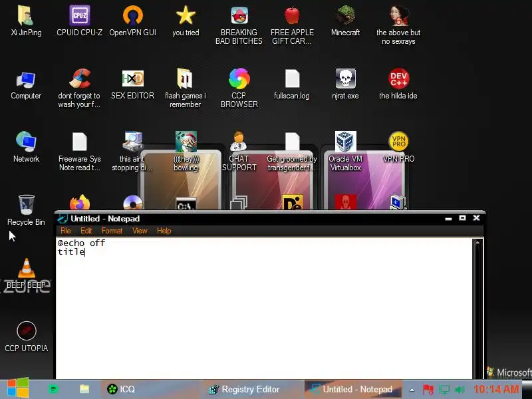Select the 'you tried' star icon

click(186, 15)
